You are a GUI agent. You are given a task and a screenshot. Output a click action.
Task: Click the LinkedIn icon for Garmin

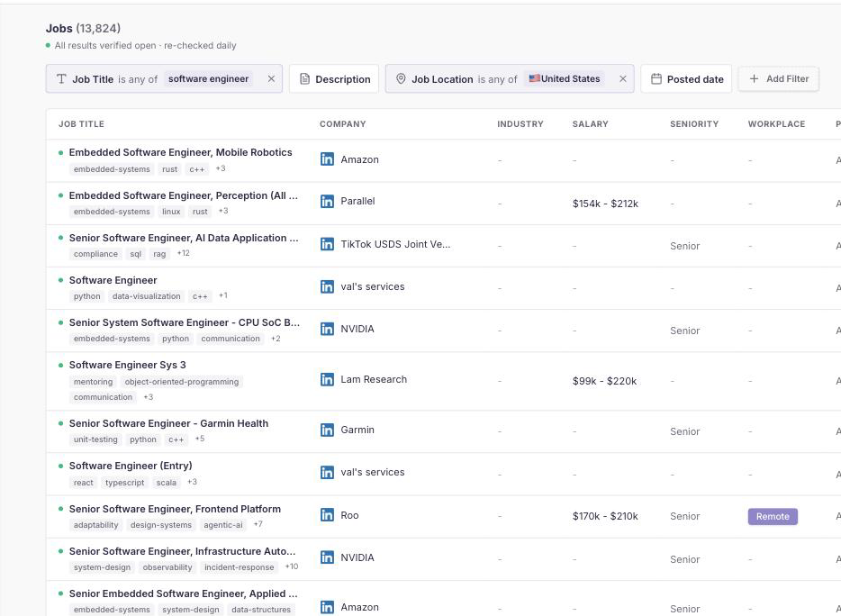pyautogui.click(x=327, y=430)
